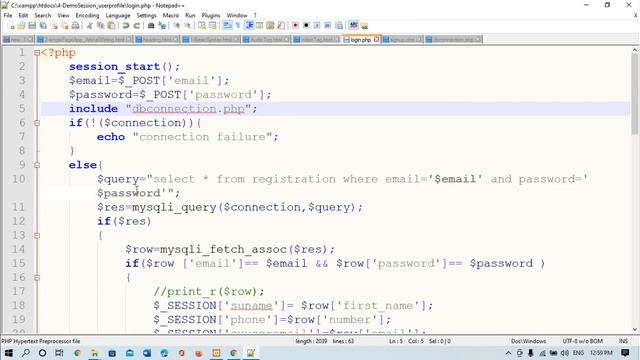The image size is (640, 360).
Task: Click 'Dos\Windows' in the status bar
Action: tap(528, 341)
